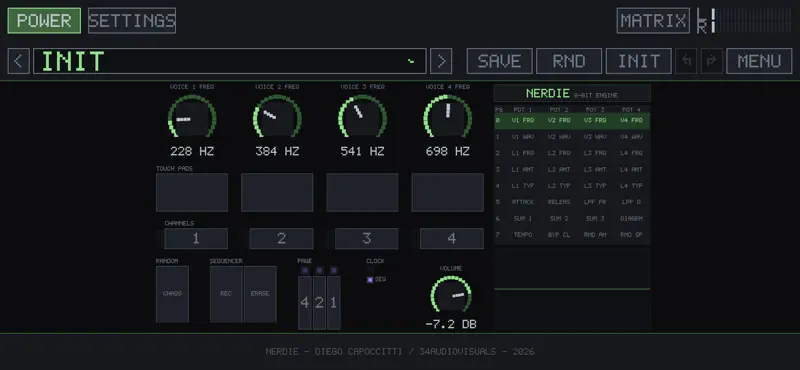Image resolution: width=800 pixels, height=370 pixels.
Task: Select the V1 WAV cell
Action: (522, 137)
